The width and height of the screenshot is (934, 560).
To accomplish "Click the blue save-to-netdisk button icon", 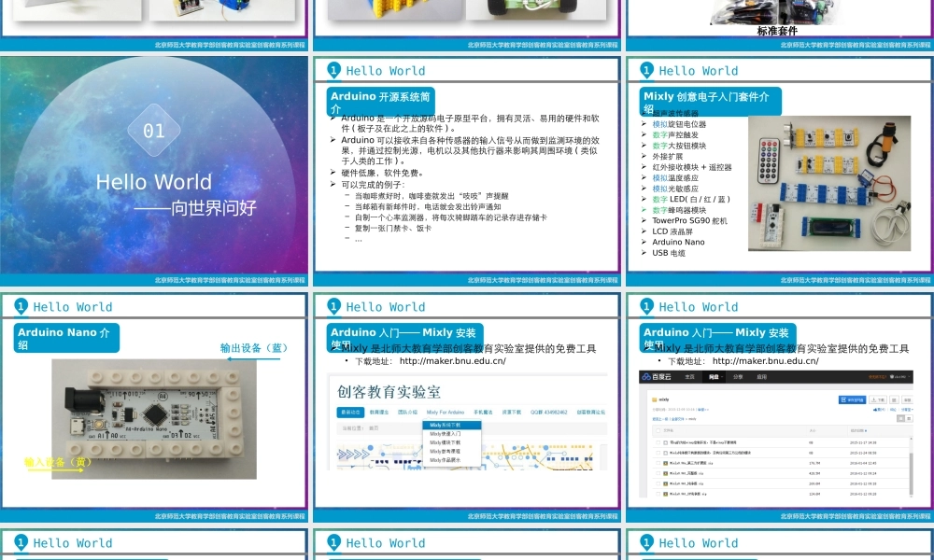I will tap(852, 399).
